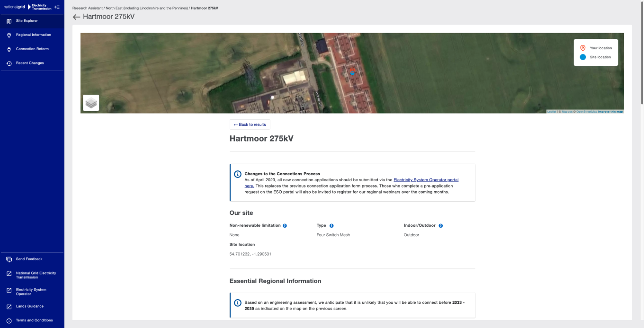Screen dimensions: 644x328
Task: Open Lands Guidance external link
Action: (29, 306)
